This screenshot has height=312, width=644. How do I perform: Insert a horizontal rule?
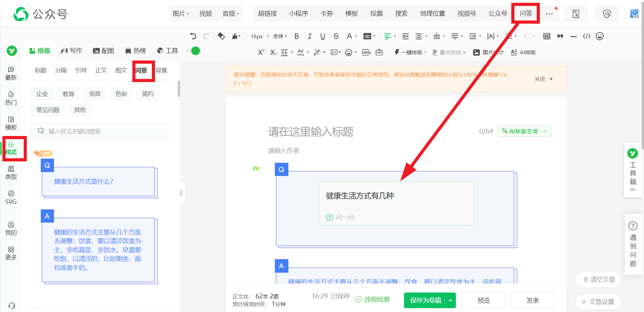(x=573, y=36)
